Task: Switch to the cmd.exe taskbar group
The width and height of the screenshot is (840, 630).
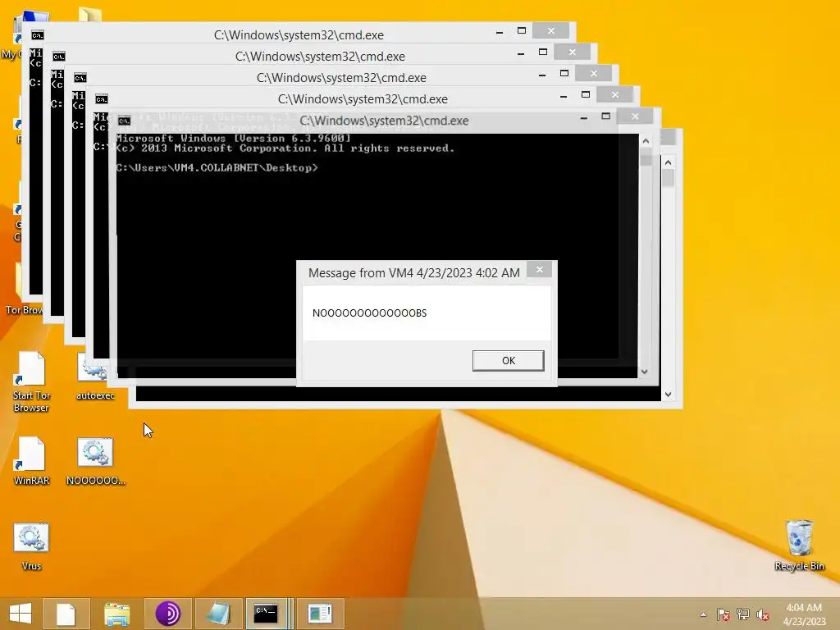Action: [x=269, y=614]
